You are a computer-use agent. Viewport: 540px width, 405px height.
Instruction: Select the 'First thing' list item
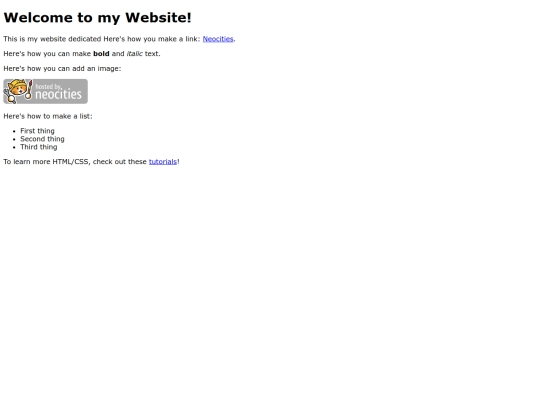point(37,131)
